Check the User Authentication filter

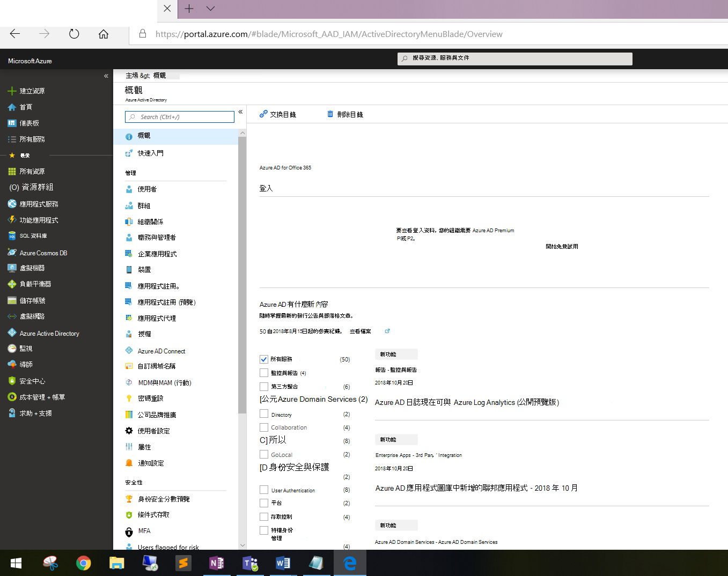[263, 490]
